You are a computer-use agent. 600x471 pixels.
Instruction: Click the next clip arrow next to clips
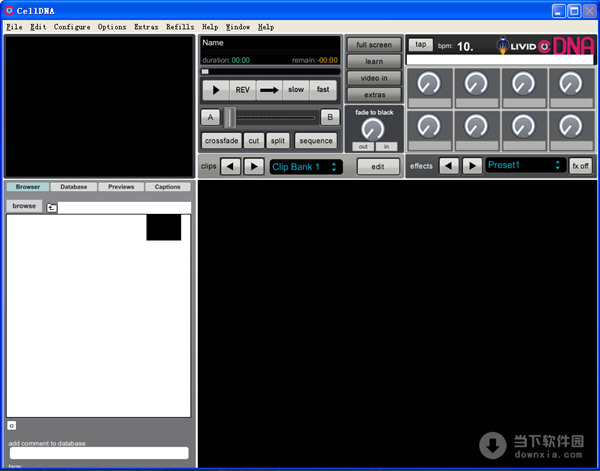coord(254,166)
